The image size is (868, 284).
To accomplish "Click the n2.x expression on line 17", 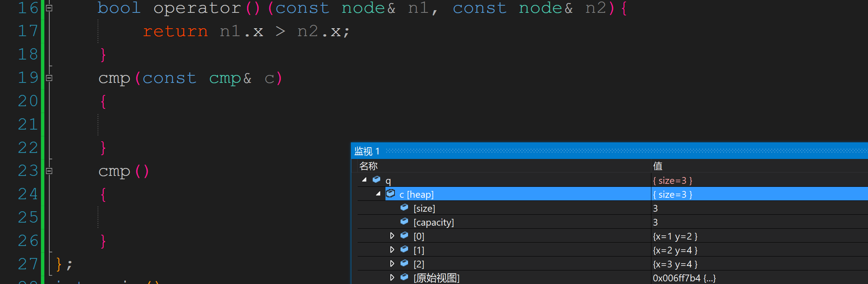I will click(x=319, y=32).
